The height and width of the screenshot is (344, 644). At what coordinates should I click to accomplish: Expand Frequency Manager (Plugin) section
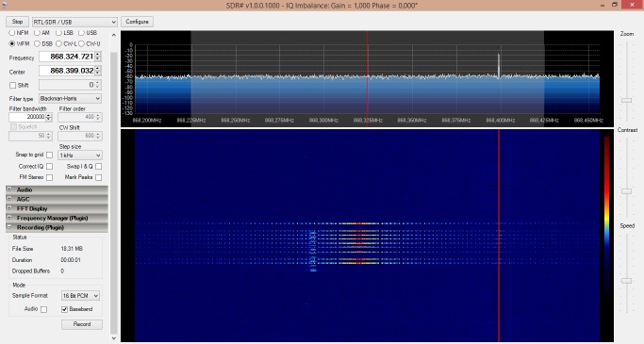click(57, 218)
